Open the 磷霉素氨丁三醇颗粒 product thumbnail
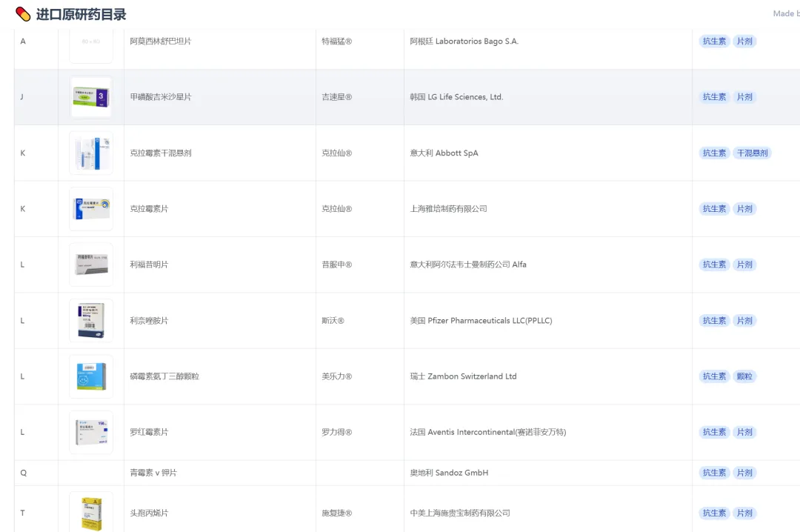 [x=91, y=376]
